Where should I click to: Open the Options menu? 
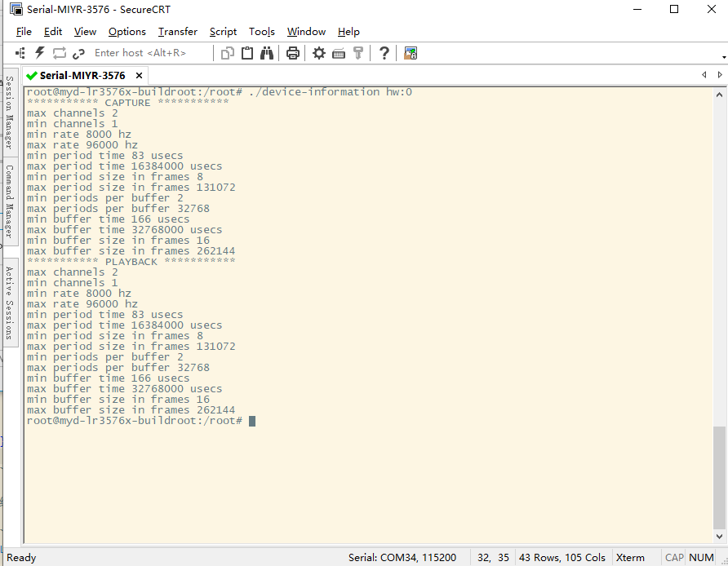127,32
